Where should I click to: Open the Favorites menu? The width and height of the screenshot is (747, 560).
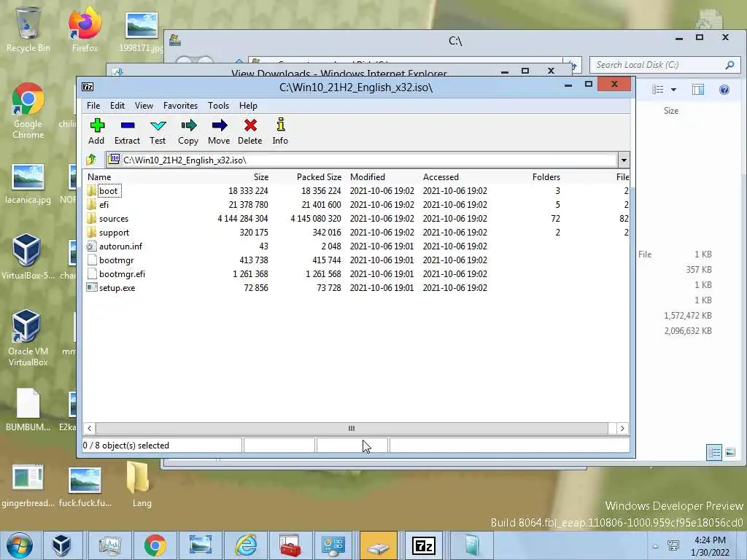181,106
